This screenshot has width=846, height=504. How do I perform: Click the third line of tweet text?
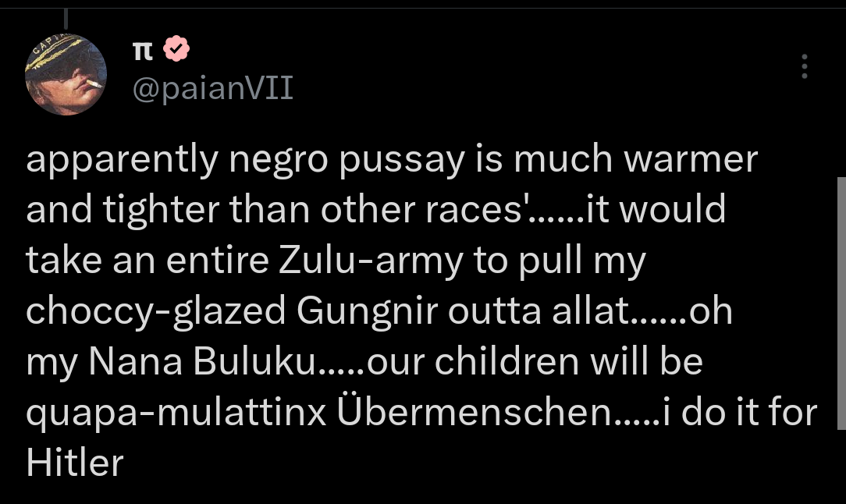[336, 261]
